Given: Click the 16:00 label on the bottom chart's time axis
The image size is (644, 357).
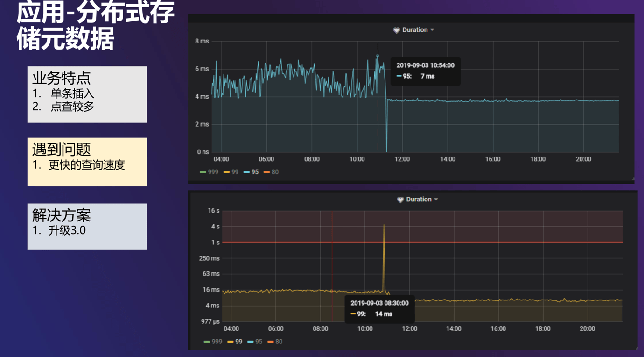Looking at the screenshot, I should pyautogui.click(x=498, y=329).
